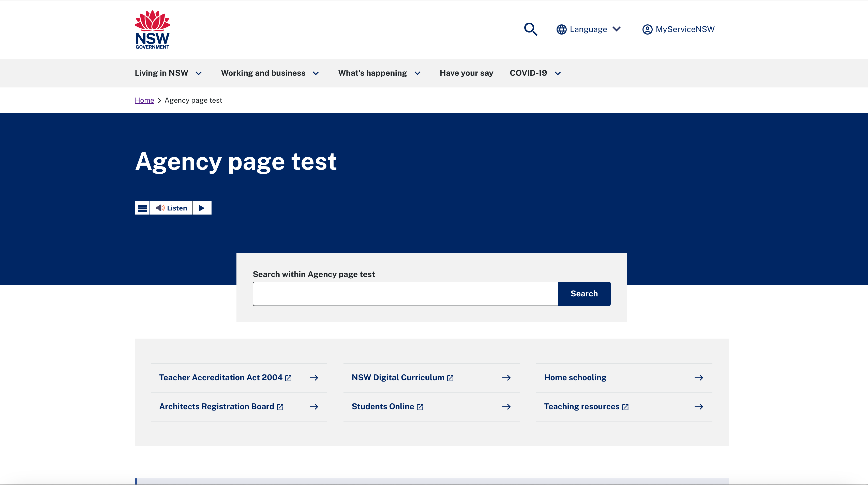Click the Search button

[584, 294]
